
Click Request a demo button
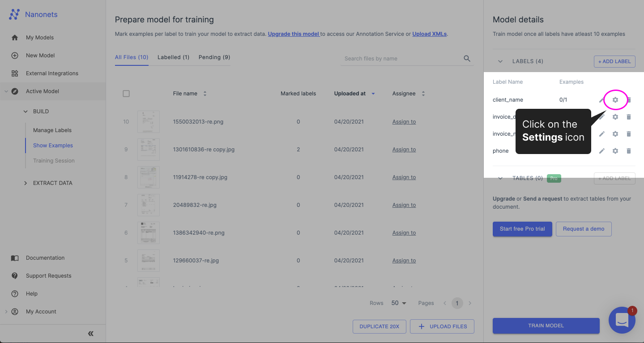pos(584,229)
